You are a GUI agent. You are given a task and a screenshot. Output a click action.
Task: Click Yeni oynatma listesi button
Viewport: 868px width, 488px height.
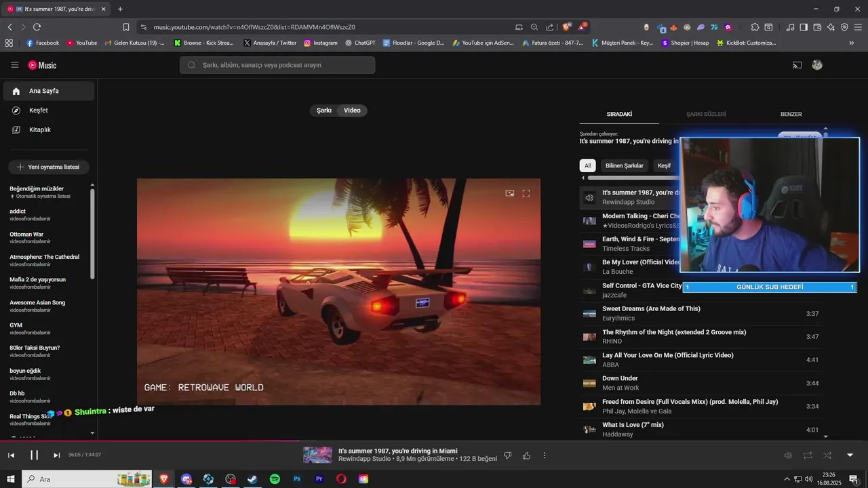(48, 167)
